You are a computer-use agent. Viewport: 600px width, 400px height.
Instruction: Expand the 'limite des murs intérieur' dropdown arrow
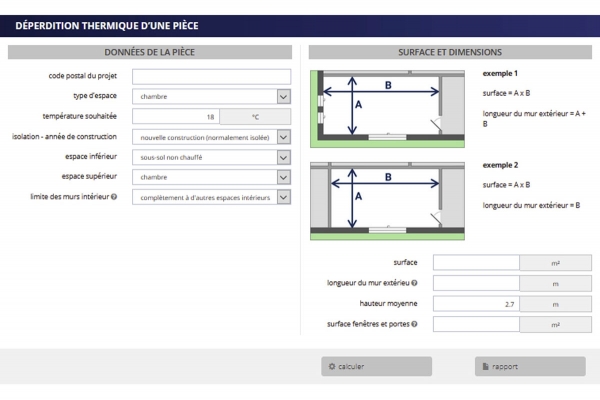(x=284, y=198)
